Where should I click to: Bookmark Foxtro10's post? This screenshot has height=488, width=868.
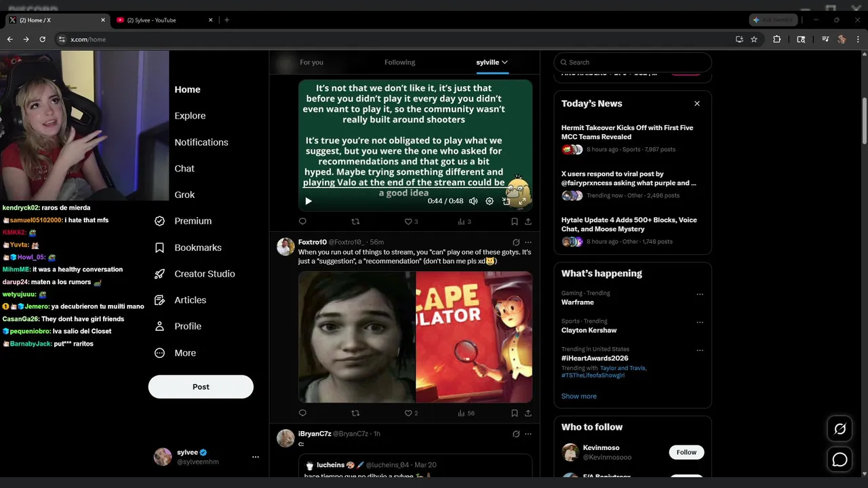coord(515,413)
